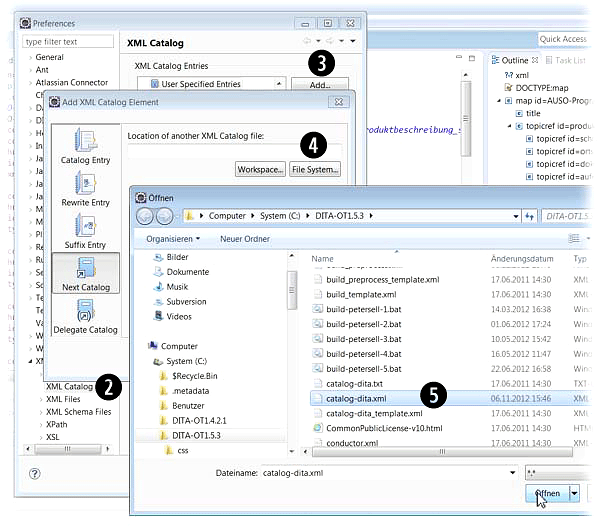This screenshot has width=600, height=532.
Task: Click the DITA-OT1.5.3 breadcrumb segment
Action: [x=339, y=216]
